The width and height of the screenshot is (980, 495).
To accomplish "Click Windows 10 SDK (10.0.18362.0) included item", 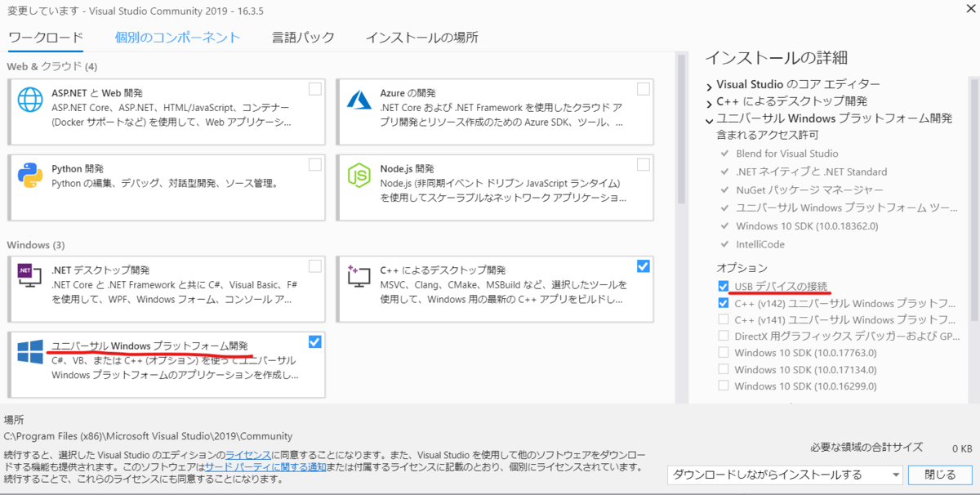I will coord(805,225).
